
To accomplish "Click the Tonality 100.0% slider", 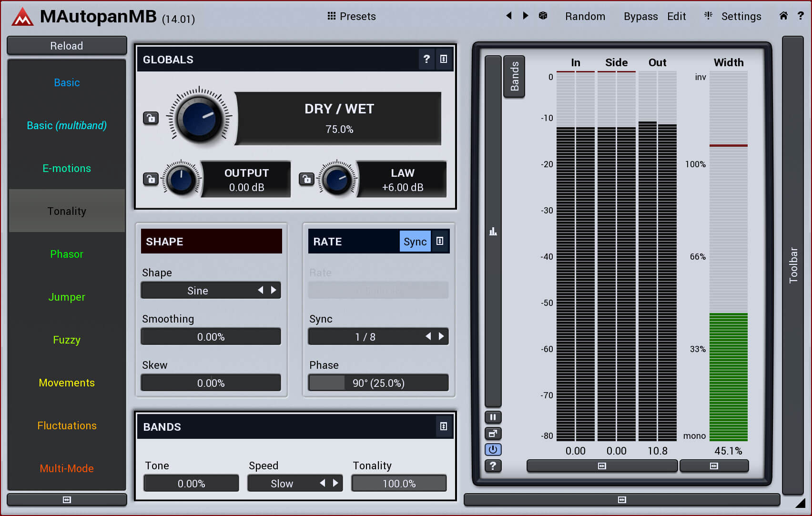I will [399, 483].
